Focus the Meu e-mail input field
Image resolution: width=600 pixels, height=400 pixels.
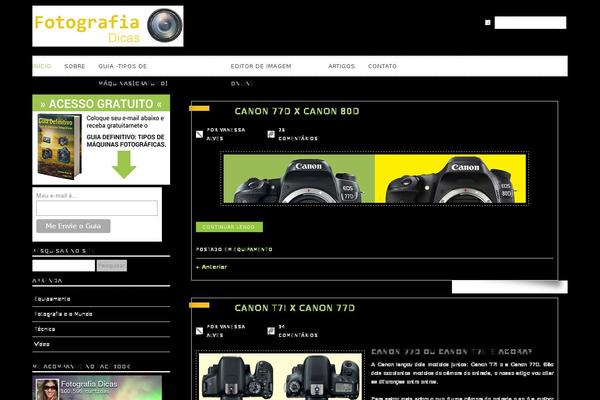coord(97,208)
